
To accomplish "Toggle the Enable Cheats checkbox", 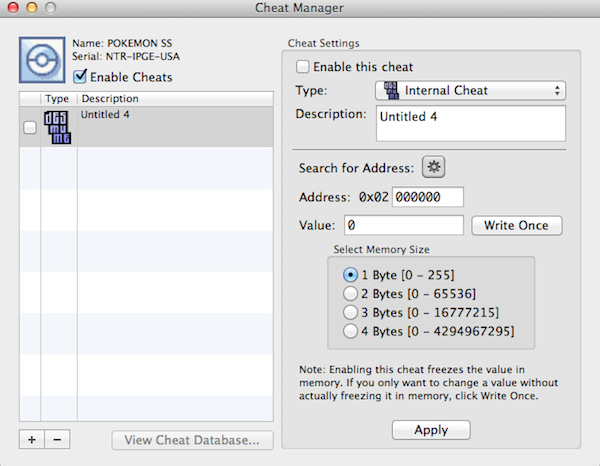I will 81,77.
